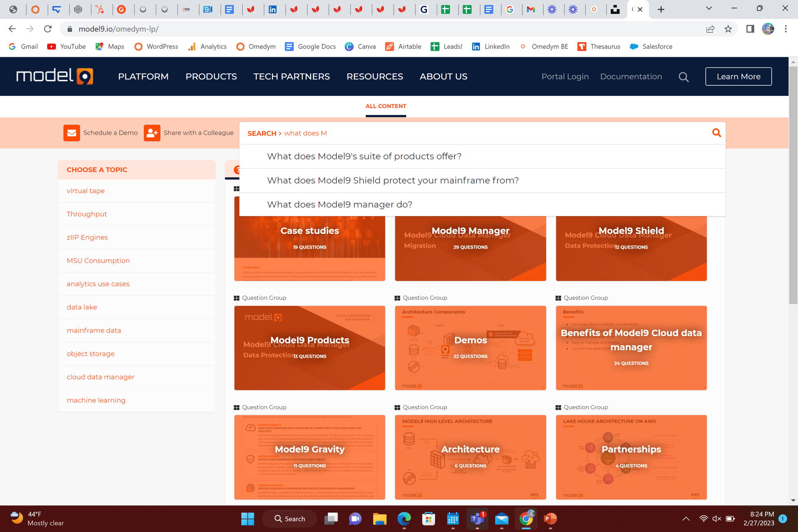Click the Portal Login button
Screen dimensions: 798x532
(565, 76)
